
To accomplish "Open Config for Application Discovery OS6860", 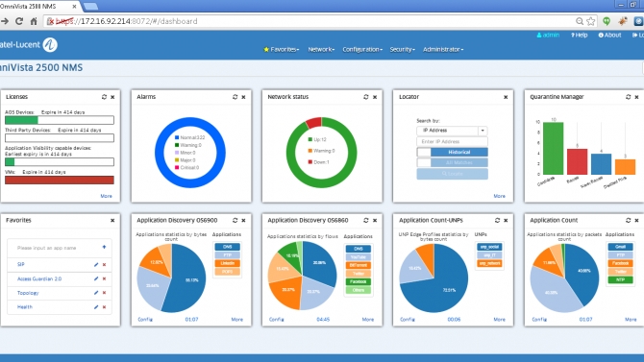I will (277, 319).
